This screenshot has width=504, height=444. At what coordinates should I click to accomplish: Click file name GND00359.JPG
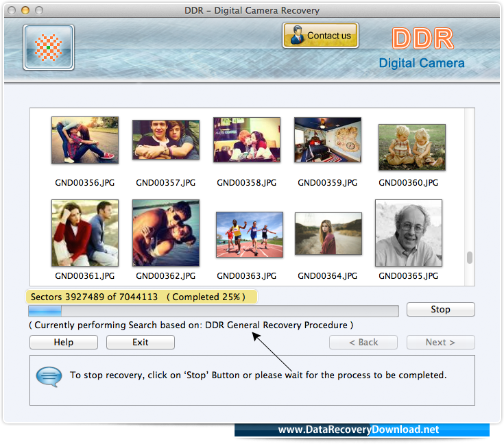tap(328, 183)
